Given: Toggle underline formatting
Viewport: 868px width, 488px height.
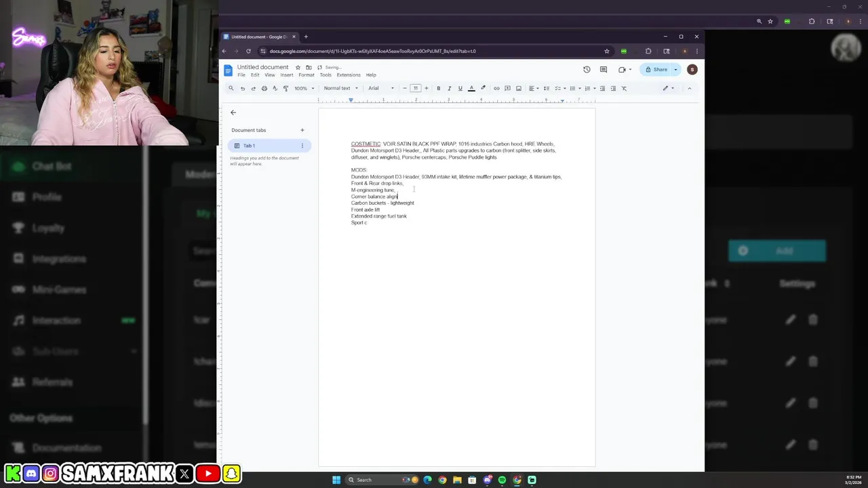Looking at the screenshot, I should tap(460, 88).
